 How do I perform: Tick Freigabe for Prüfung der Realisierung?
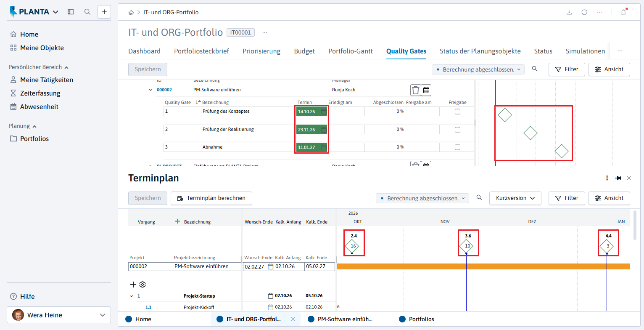(x=457, y=130)
